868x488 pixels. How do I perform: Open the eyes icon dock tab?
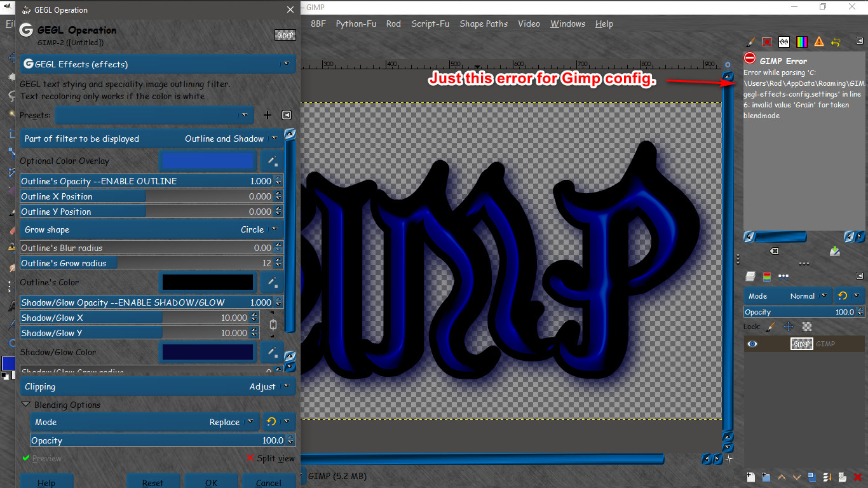pos(784,42)
